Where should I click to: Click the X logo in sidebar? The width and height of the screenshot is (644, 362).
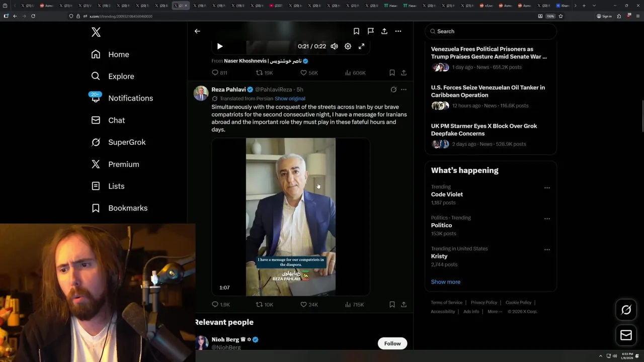coord(96,32)
